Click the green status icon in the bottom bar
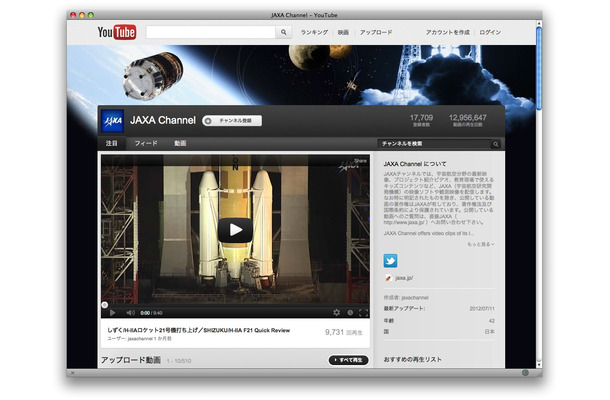The height and width of the screenshot is (400, 610). pos(525,373)
